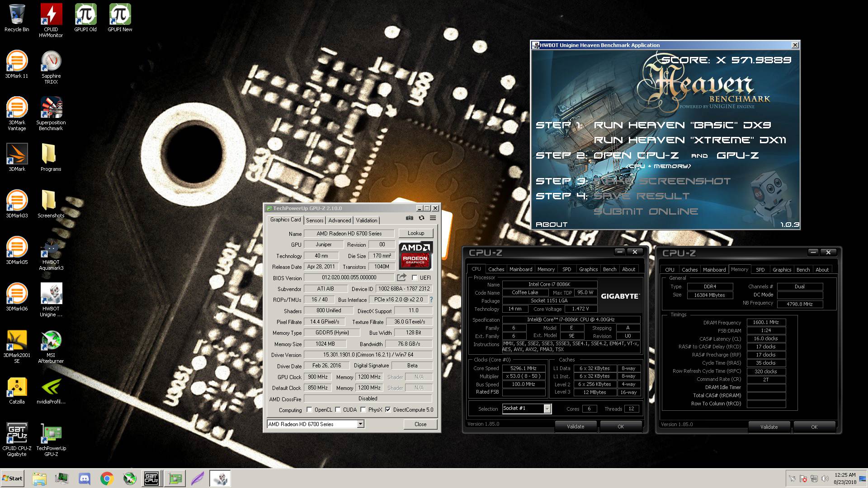Expand the GPU selection dropdown in GPU-Z
This screenshot has height=488, width=868.
coord(360,424)
